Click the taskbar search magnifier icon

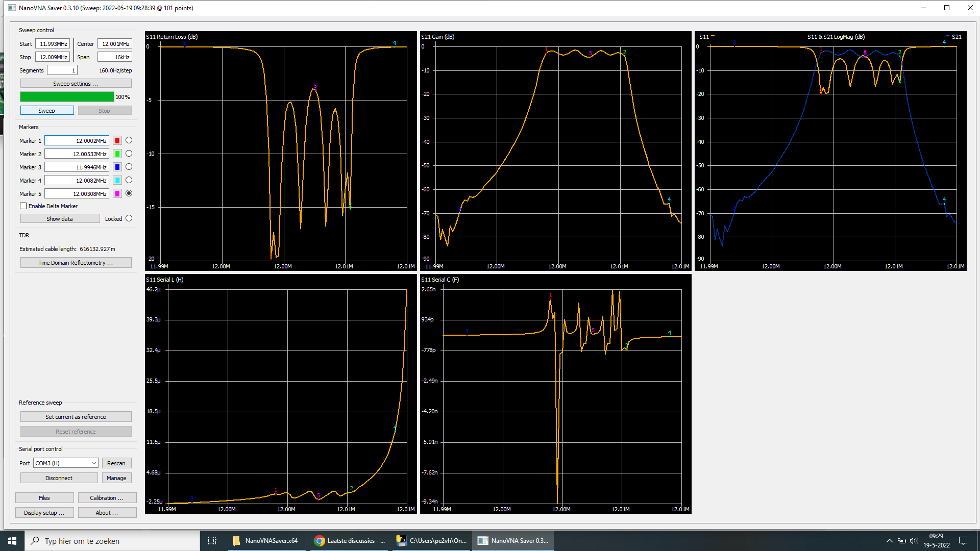(35, 541)
